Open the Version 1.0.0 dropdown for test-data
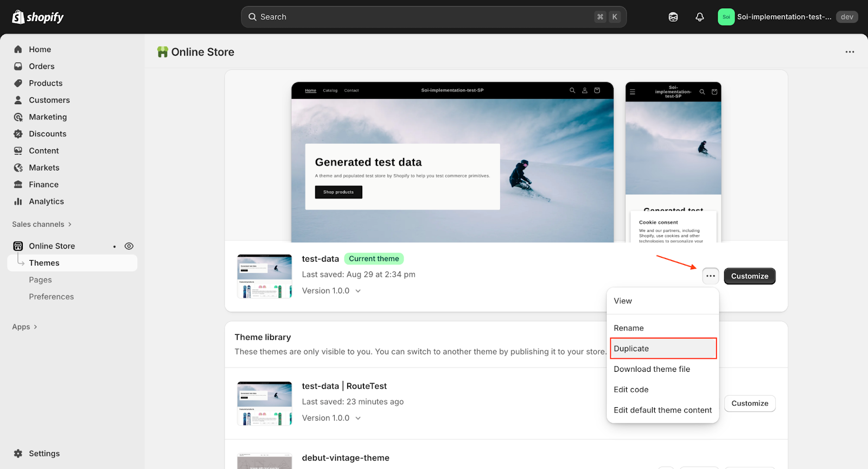Viewport: 868px width, 469px height. (x=331, y=291)
